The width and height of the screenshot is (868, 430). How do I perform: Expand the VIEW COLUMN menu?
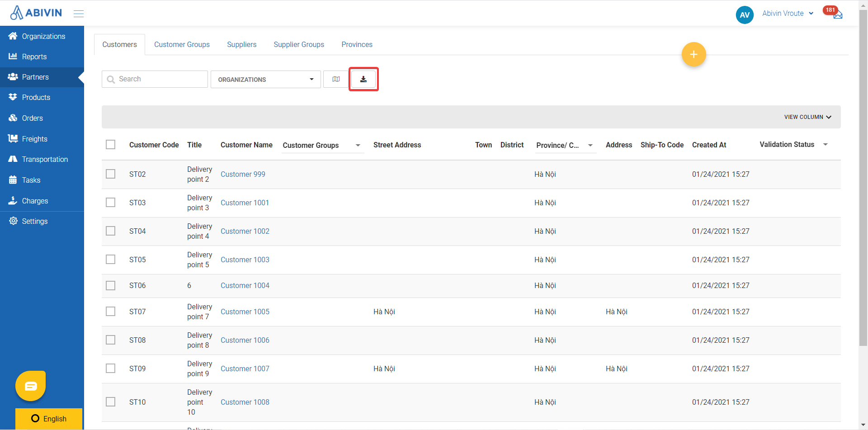point(808,117)
